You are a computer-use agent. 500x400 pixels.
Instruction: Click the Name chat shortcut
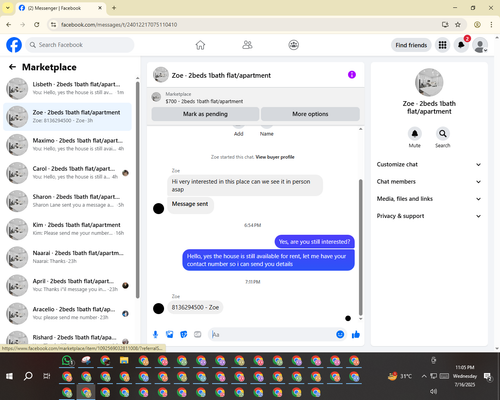(267, 130)
